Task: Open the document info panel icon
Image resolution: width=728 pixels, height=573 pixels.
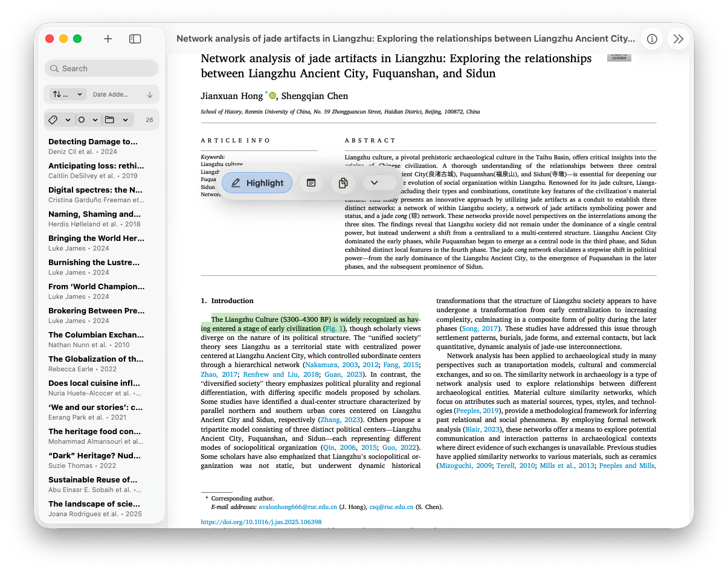Action: (x=652, y=39)
